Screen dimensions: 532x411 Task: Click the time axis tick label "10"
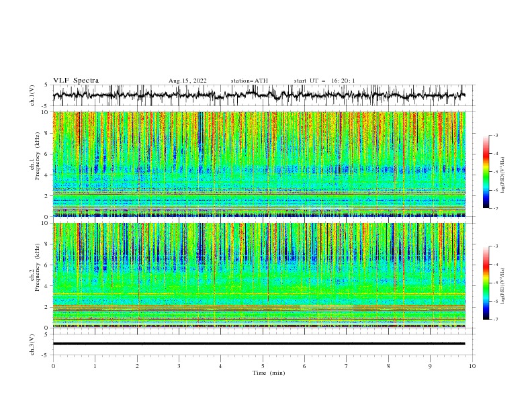[472, 366]
